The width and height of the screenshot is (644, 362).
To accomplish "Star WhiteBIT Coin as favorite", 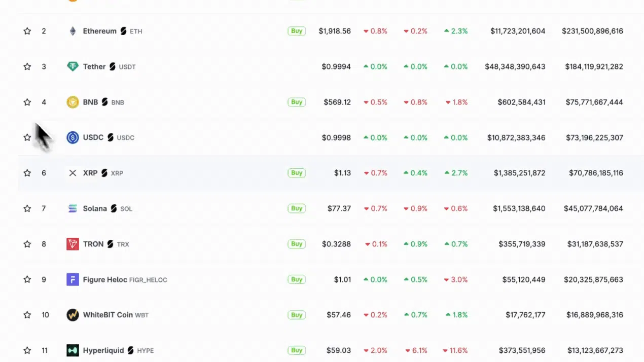I will click(x=27, y=315).
